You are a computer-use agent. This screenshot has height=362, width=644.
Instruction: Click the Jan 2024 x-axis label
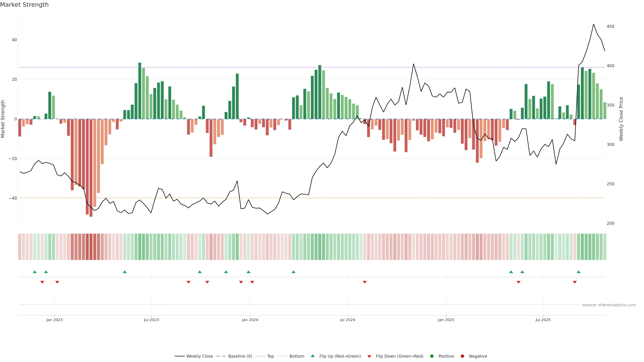[x=250, y=320]
